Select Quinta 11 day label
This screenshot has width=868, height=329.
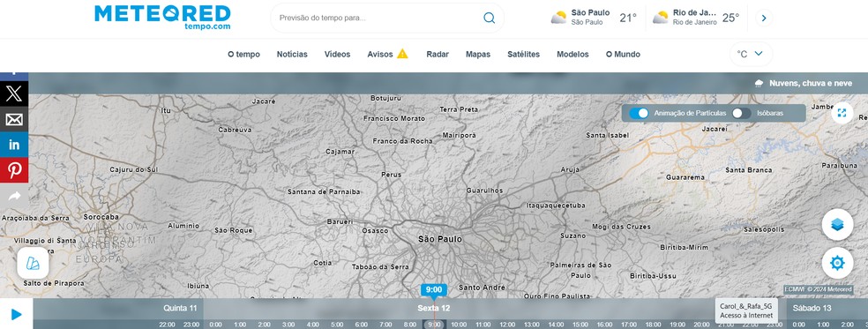point(180,308)
